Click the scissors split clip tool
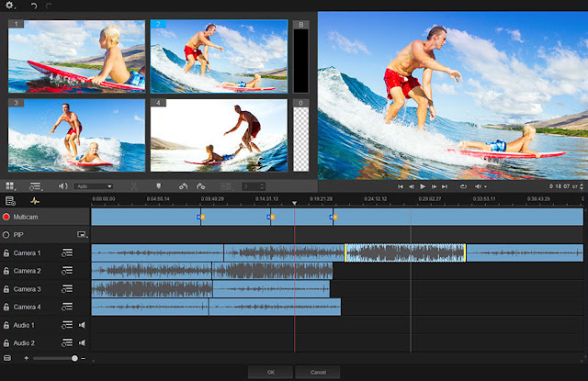The height and width of the screenshot is (381, 588). point(133,186)
